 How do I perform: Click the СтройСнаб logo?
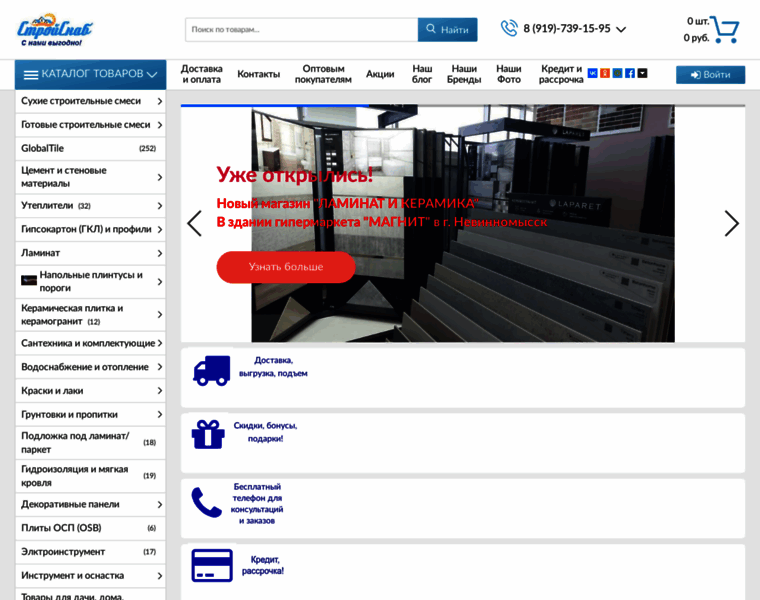pos(48,31)
